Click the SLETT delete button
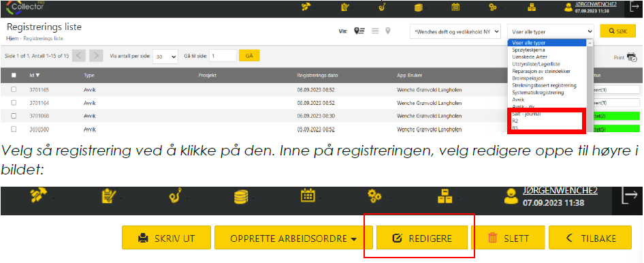This screenshot has height=263, width=644. (x=508, y=238)
